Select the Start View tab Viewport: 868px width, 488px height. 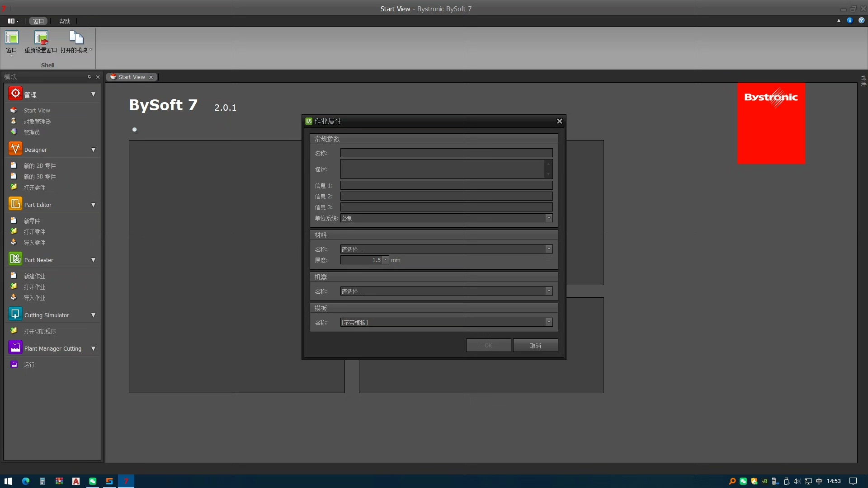pyautogui.click(x=131, y=77)
